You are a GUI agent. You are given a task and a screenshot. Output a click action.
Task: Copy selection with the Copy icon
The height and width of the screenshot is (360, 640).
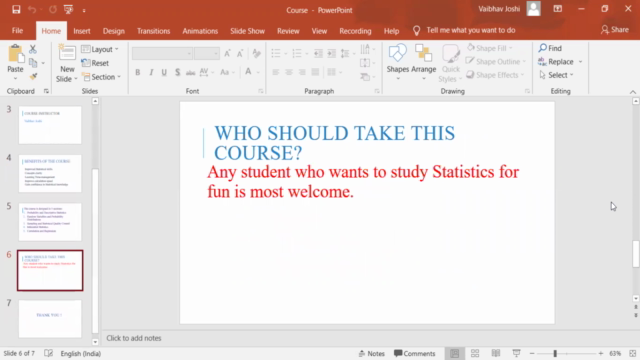click(x=33, y=63)
